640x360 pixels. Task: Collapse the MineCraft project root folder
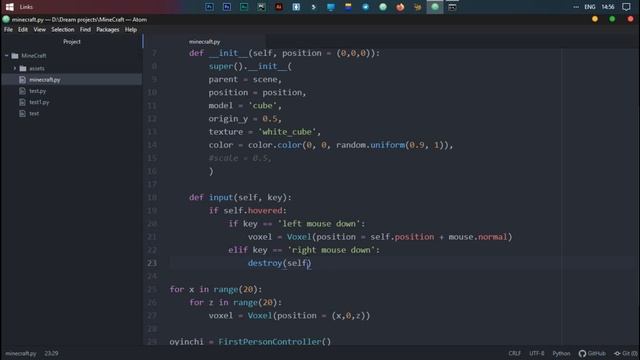click(x=7, y=56)
